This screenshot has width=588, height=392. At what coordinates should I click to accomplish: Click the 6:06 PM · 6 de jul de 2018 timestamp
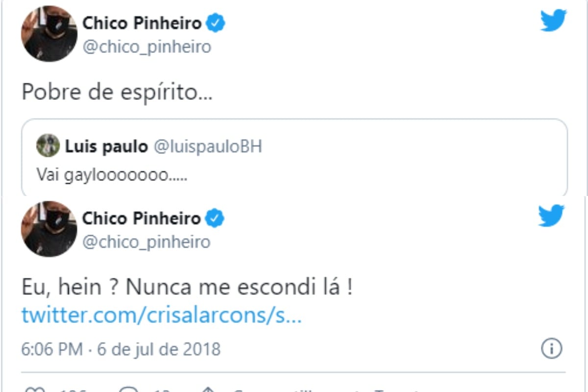(121, 349)
